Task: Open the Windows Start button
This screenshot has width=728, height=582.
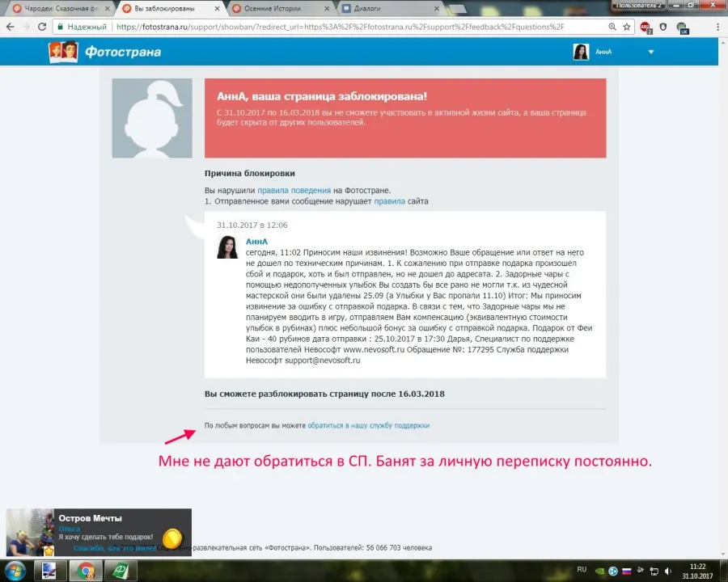Action: point(15,571)
